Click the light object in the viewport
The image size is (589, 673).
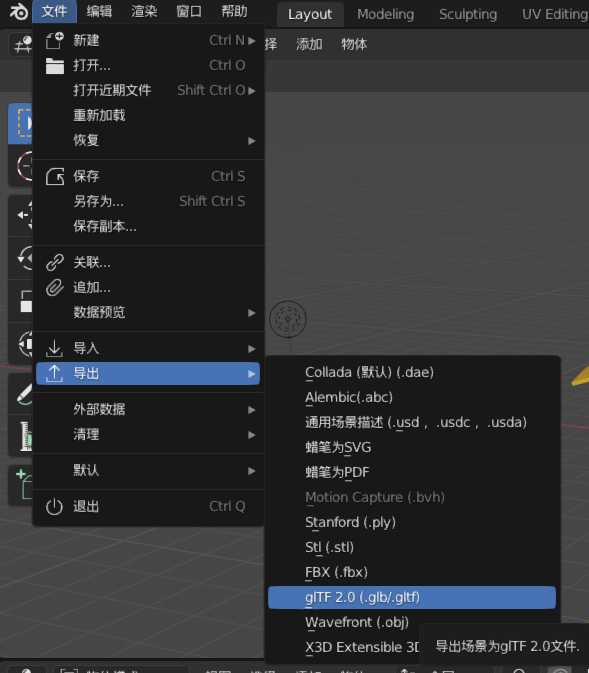pyautogui.click(x=288, y=319)
